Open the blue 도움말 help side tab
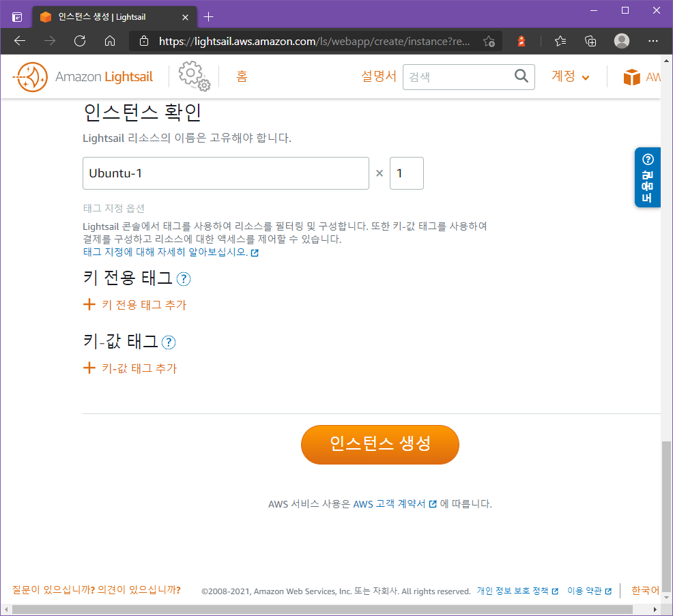Viewport: 673px width, 616px height. point(647,177)
